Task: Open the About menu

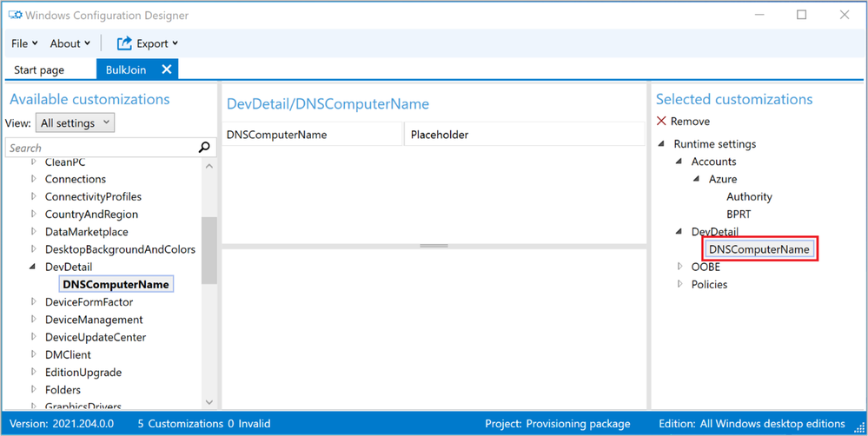Action: 70,43
